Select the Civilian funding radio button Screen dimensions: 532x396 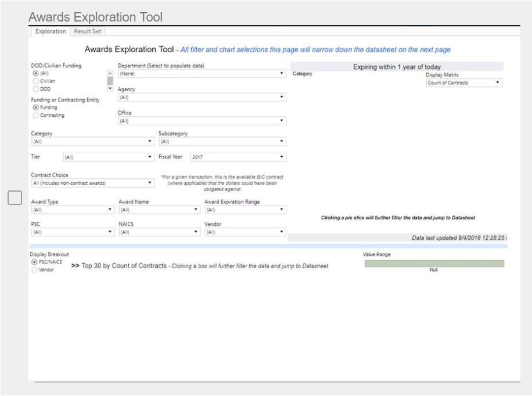click(x=35, y=81)
